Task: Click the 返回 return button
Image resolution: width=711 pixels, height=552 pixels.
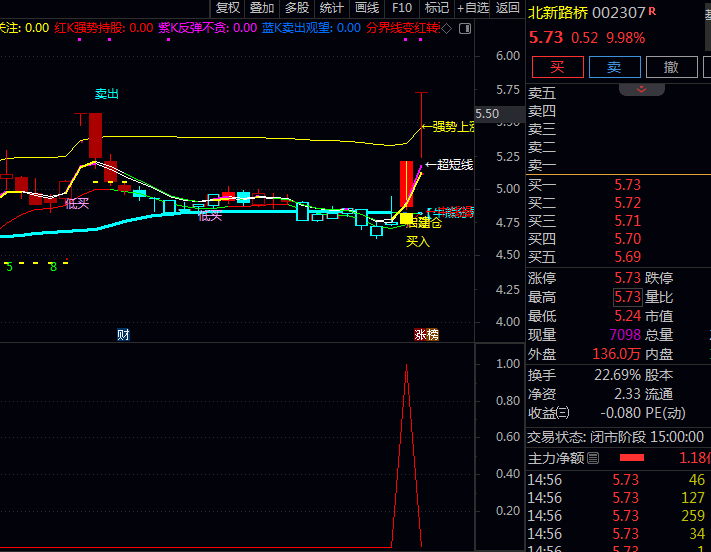Action: pyautogui.click(x=507, y=8)
